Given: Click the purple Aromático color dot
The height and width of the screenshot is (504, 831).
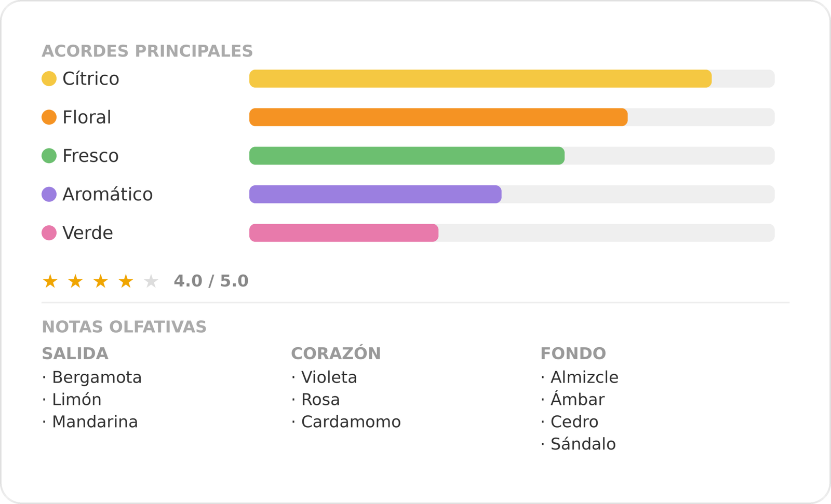Looking at the screenshot, I should click(49, 194).
